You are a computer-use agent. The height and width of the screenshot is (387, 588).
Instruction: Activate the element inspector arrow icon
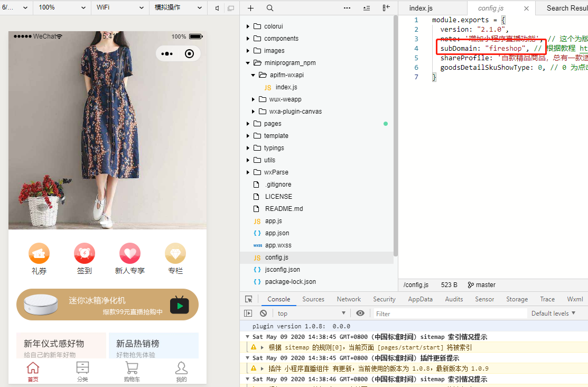coord(249,299)
